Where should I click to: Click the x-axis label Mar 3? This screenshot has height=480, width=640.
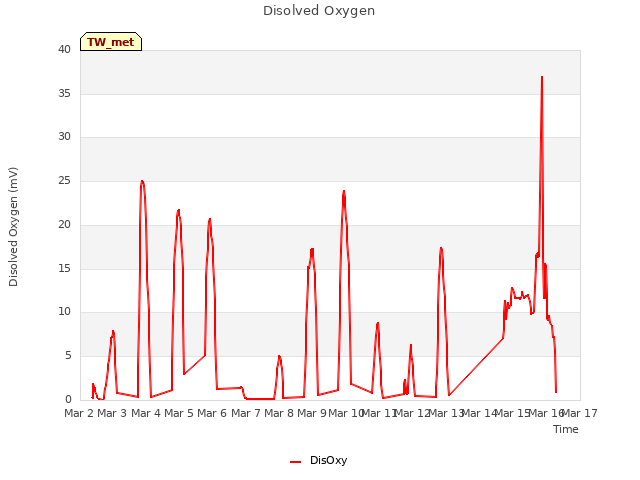pyautogui.click(x=112, y=413)
